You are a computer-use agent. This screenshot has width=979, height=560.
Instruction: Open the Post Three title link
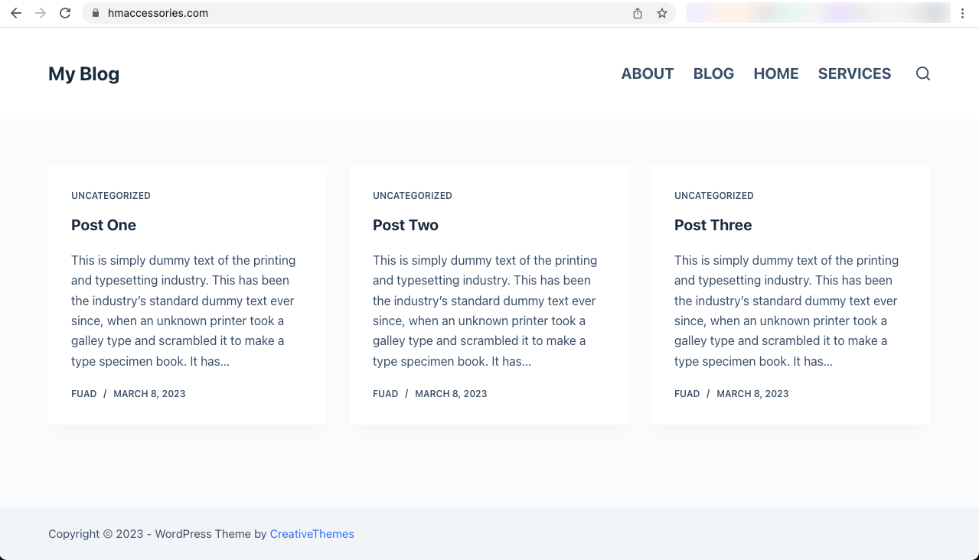point(713,225)
